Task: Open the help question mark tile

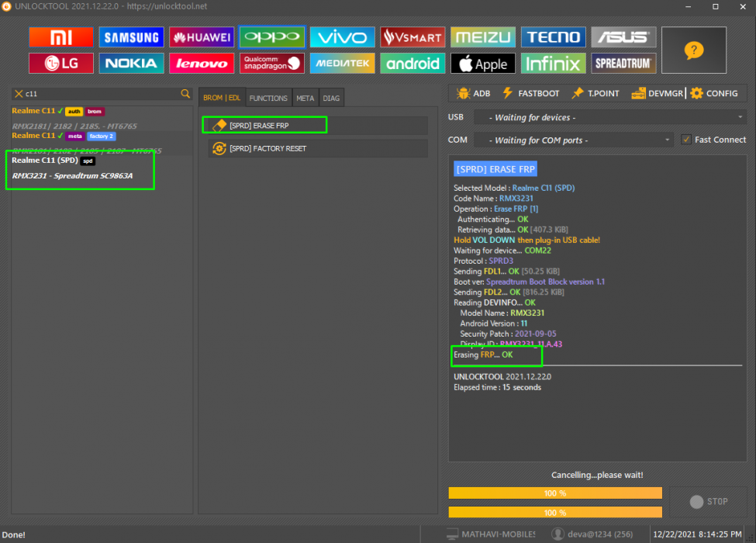Action: (x=694, y=50)
